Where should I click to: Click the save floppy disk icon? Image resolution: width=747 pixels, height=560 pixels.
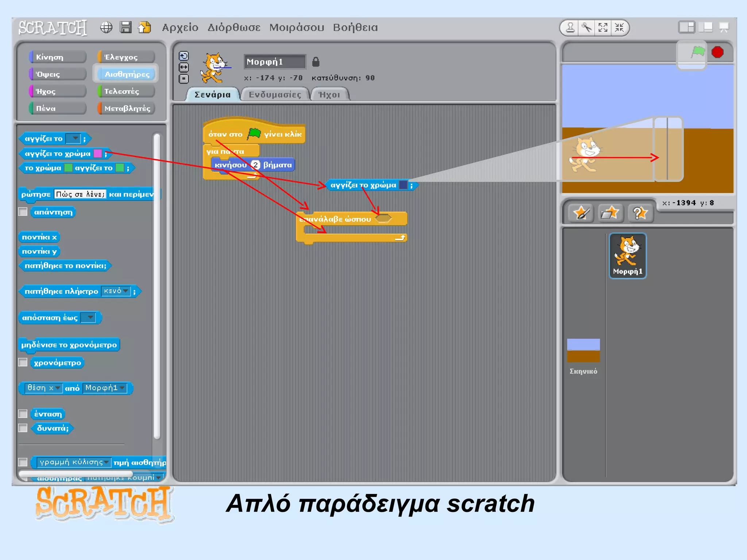[x=125, y=27]
